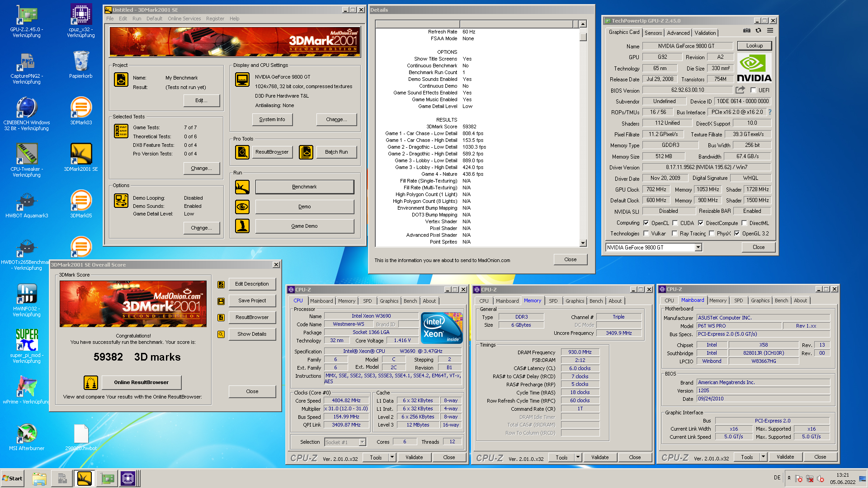Viewport: 868px width, 488px height.
Task: Click the ResultBrowser magnifier icon in Pro Tools
Action: 242,152
